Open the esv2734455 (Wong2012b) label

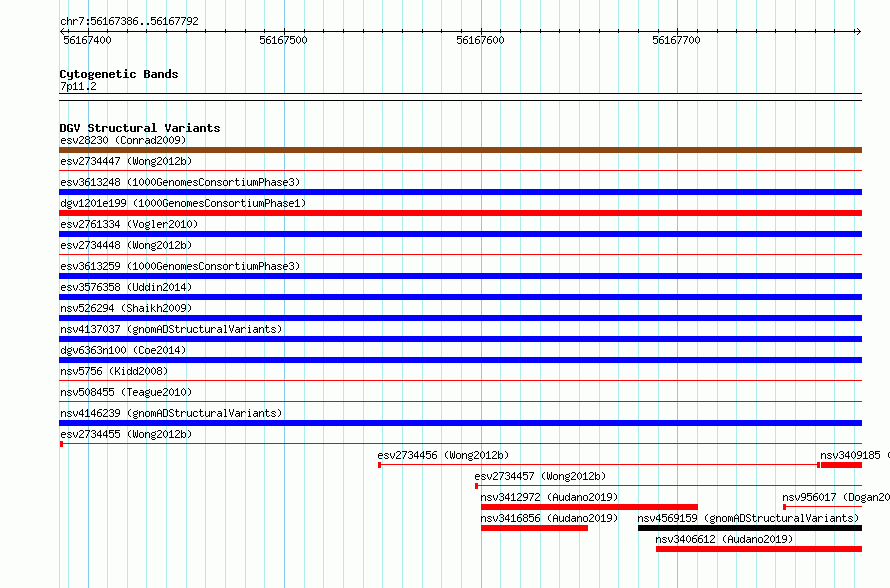click(126, 434)
